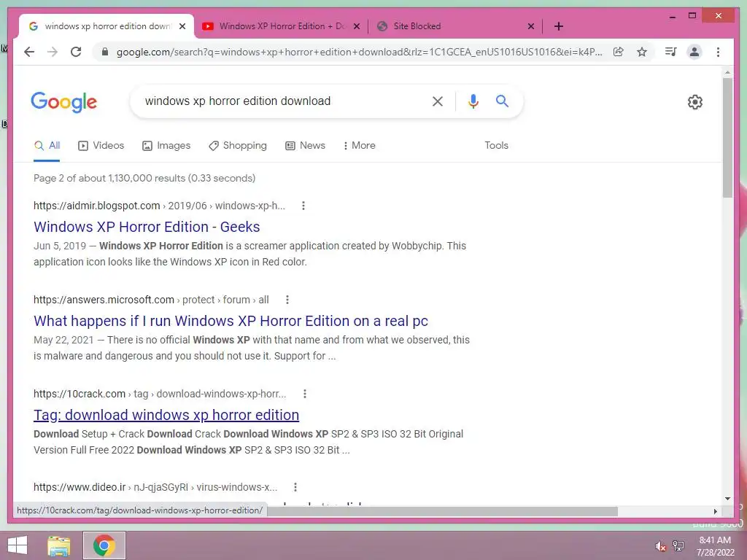Click the address bar URL

pyautogui.click(x=359, y=52)
